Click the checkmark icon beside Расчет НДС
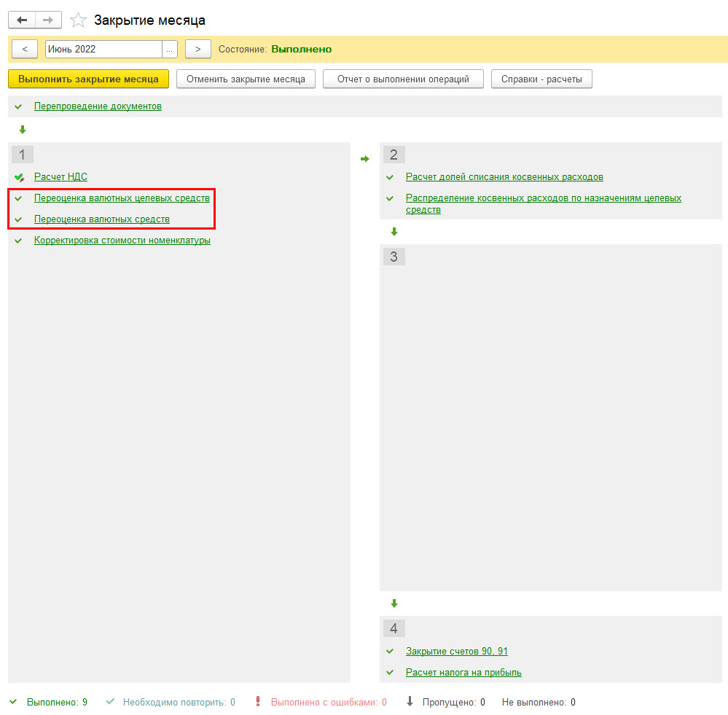Screen dimensions: 728x715 click(x=19, y=177)
